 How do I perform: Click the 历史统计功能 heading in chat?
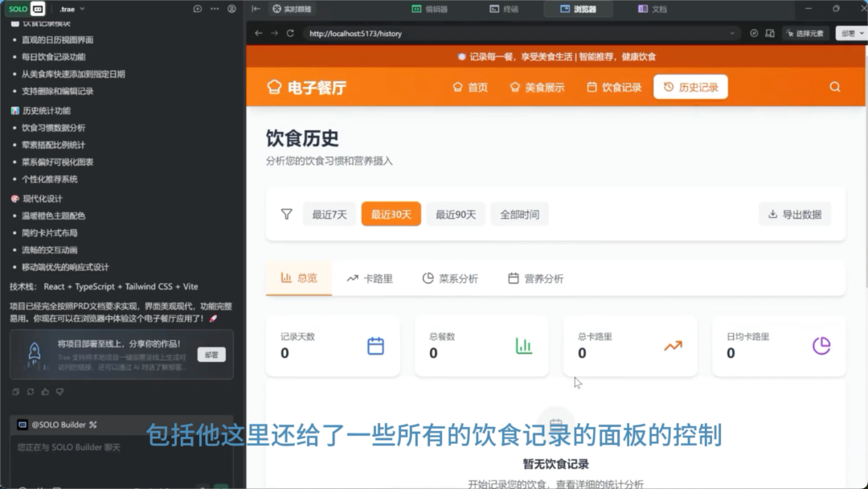[x=47, y=111]
